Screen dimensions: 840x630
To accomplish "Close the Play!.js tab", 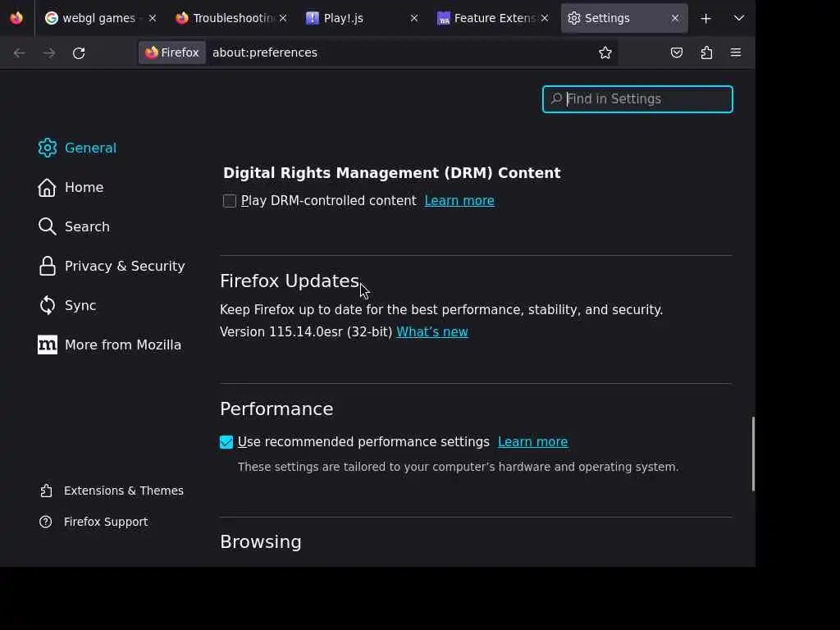I will pos(413,18).
